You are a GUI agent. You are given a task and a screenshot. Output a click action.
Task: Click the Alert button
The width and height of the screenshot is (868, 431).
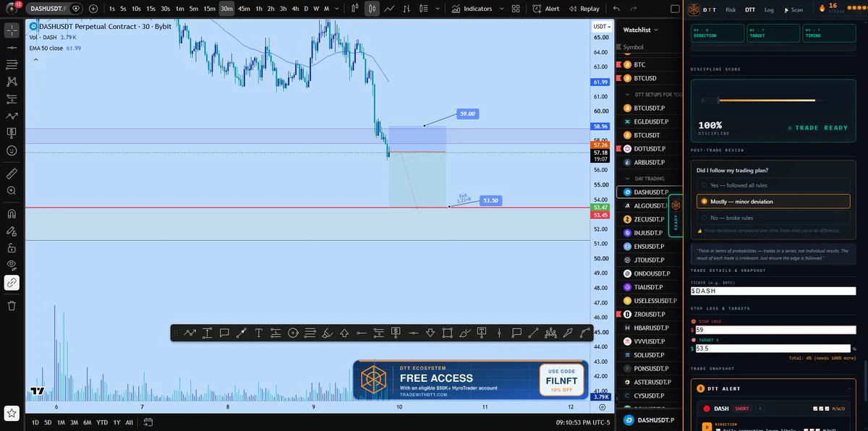pos(546,9)
